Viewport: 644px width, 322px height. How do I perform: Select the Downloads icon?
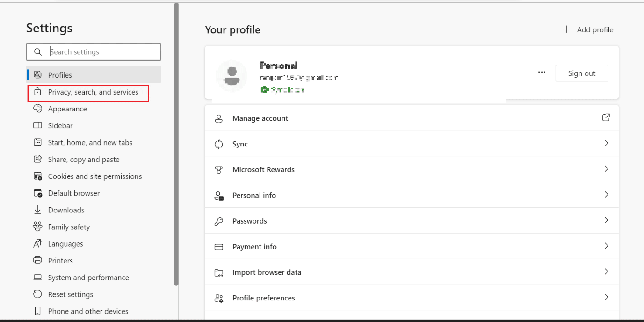tap(37, 210)
